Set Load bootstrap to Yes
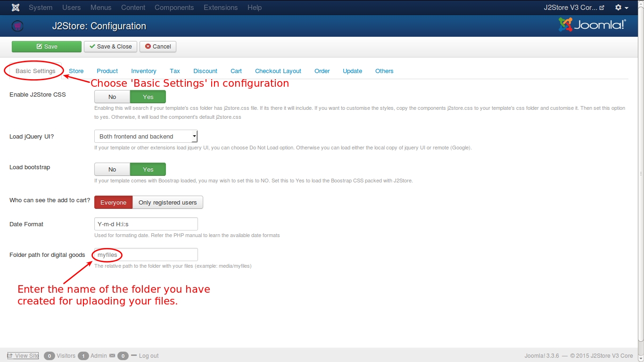 click(148, 169)
